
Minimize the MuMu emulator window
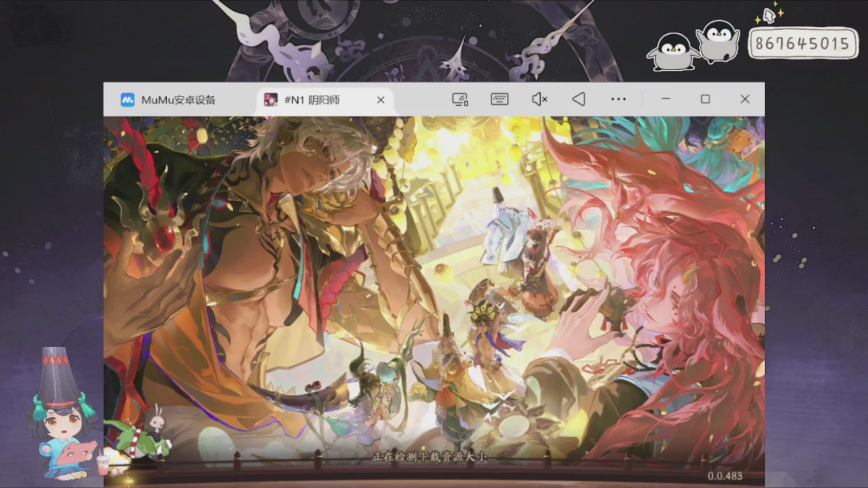666,99
